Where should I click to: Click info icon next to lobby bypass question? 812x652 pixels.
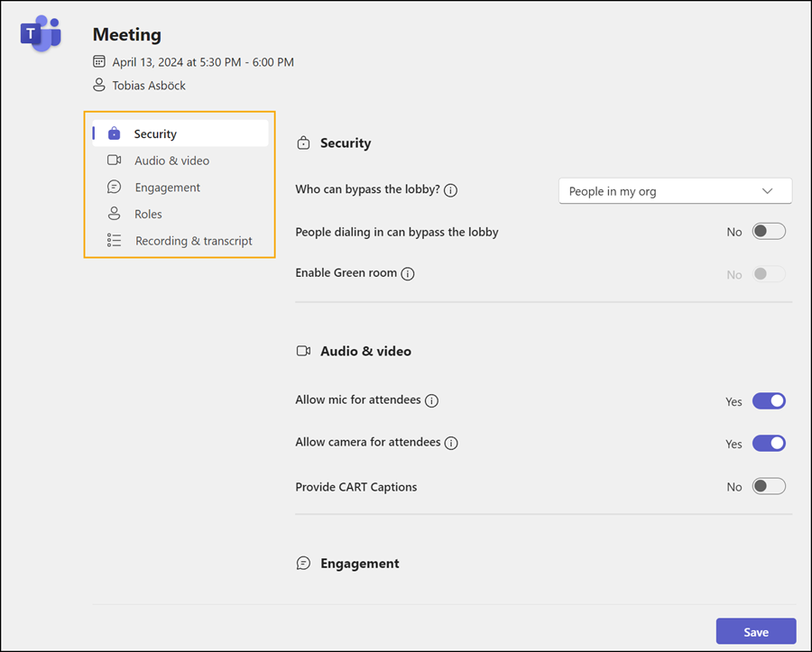451,191
